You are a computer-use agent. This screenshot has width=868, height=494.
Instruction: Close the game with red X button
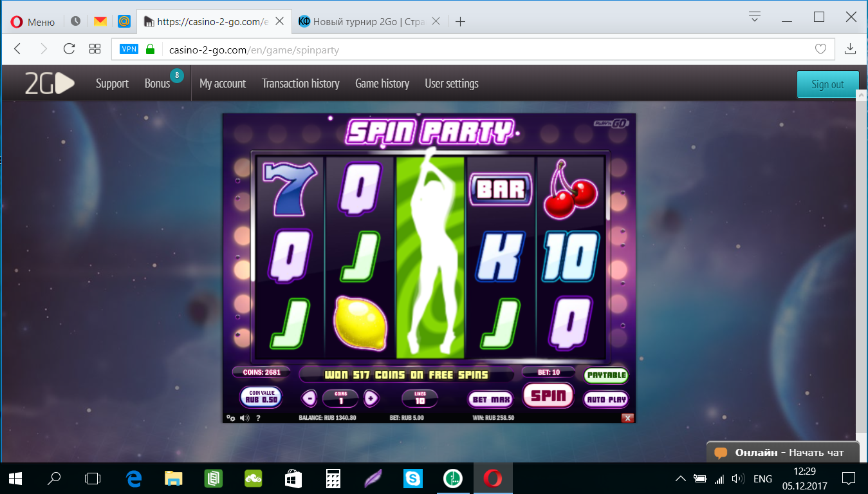tap(628, 418)
